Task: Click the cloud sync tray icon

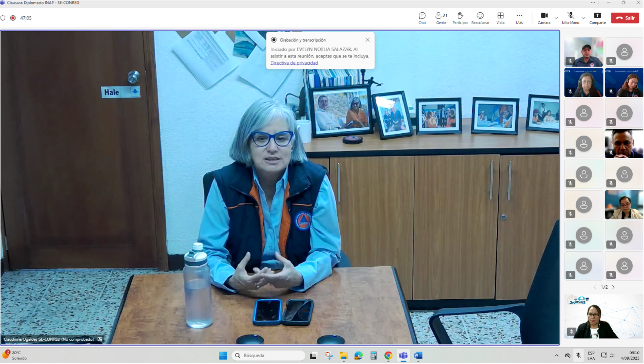Action: click(x=568, y=356)
